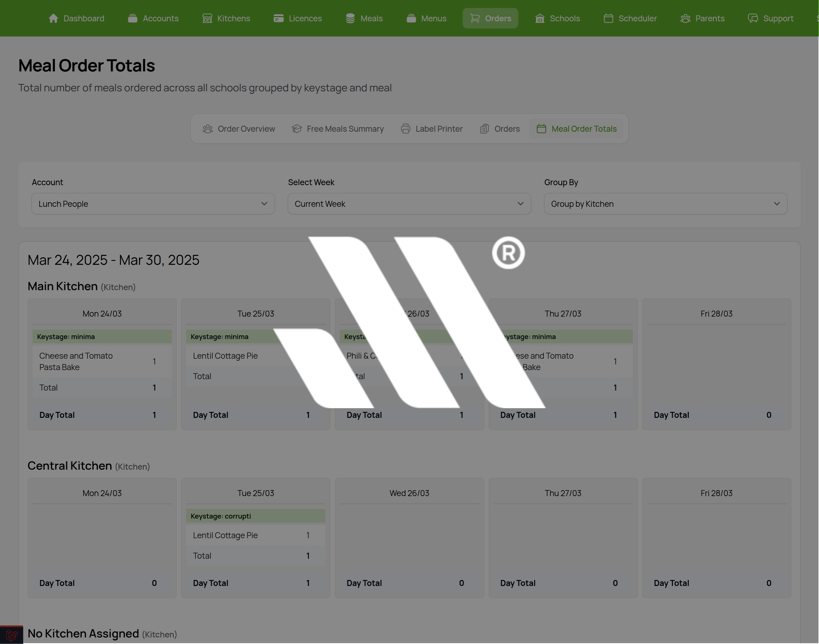Click the Scheduler calendar icon
819x644 pixels.
pos(608,18)
